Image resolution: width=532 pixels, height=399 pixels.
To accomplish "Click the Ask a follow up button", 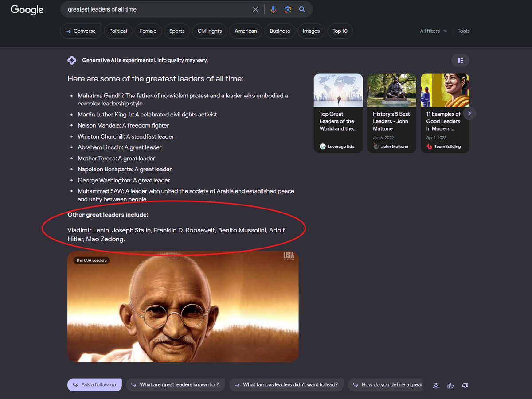I will click(x=94, y=385).
